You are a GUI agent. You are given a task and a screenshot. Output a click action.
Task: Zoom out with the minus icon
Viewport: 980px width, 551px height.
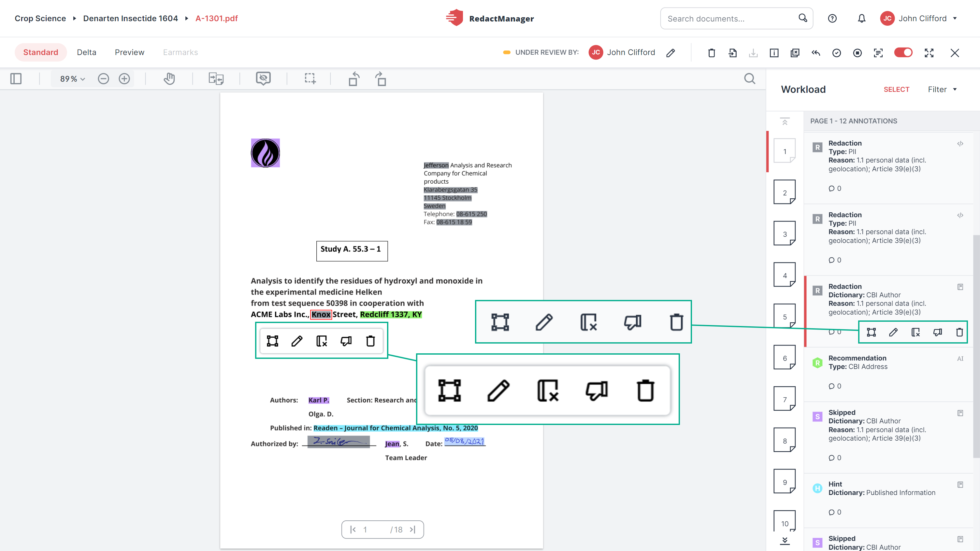click(103, 79)
